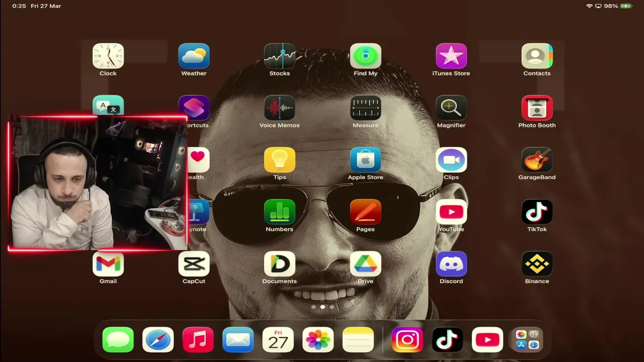The width and height of the screenshot is (644, 362).
Task: Open Find My app
Action: click(366, 56)
